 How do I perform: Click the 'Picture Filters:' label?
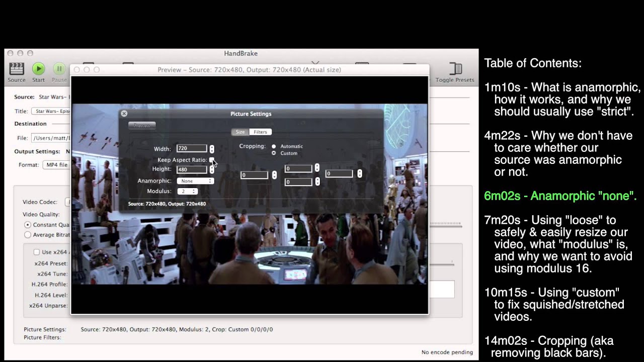(42, 337)
